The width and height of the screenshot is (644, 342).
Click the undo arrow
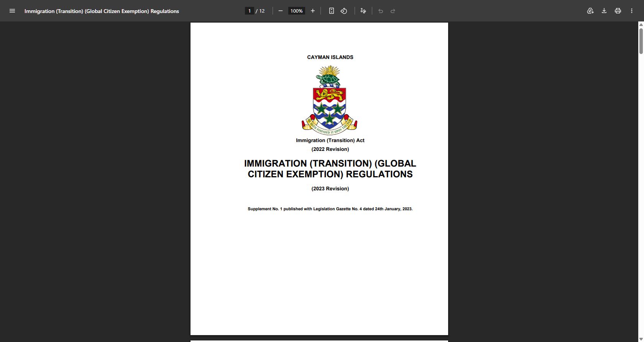tap(381, 11)
